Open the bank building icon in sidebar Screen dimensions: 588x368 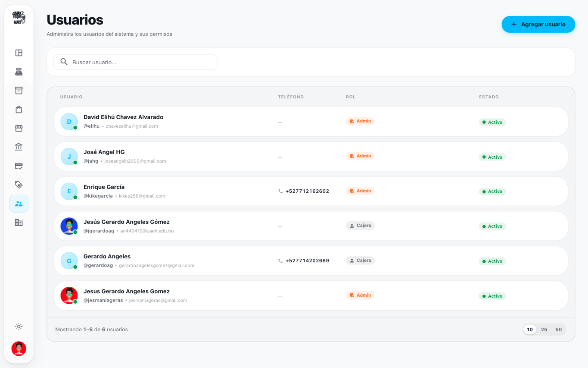pos(19,147)
